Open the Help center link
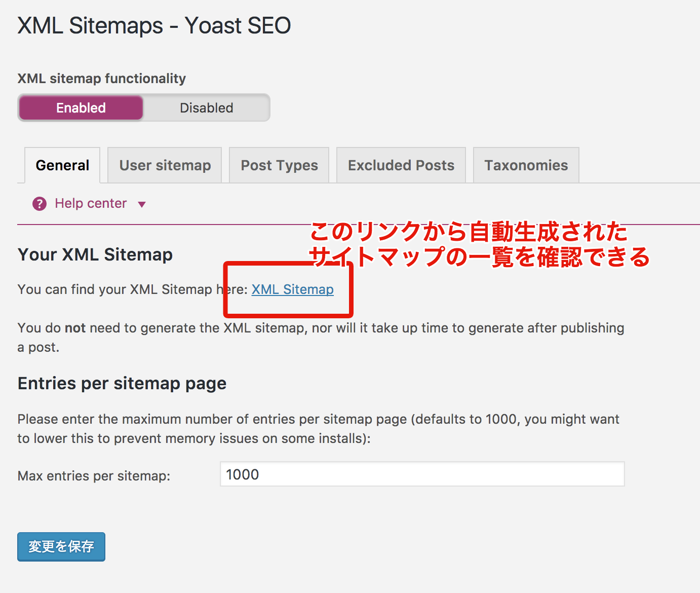This screenshot has width=700, height=593. tap(91, 203)
